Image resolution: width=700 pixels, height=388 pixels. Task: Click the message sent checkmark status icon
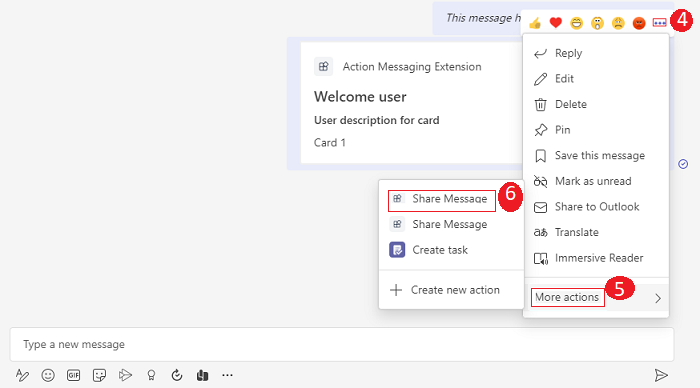683,164
